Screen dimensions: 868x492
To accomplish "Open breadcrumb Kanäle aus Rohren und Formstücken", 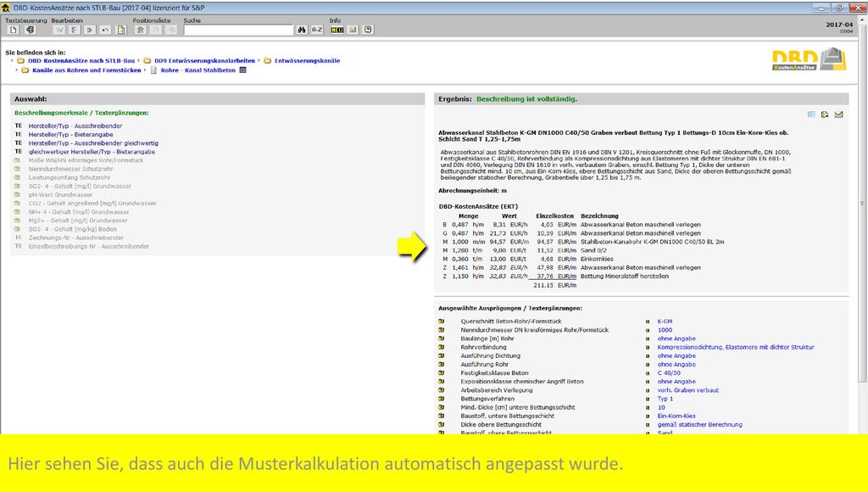I will [x=87, y=70].
